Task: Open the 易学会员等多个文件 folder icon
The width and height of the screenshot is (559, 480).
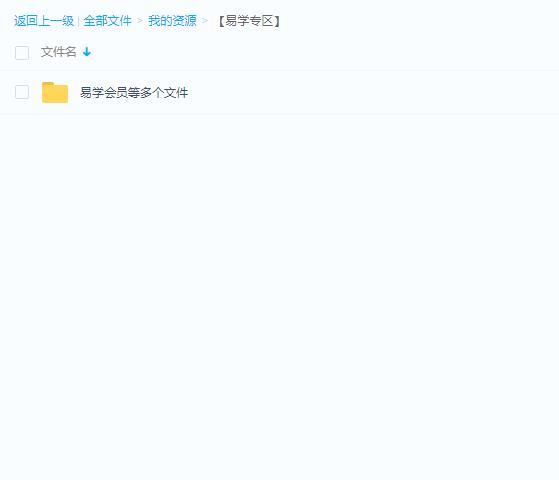Action: pyautogui.click(x=55, y=92)
